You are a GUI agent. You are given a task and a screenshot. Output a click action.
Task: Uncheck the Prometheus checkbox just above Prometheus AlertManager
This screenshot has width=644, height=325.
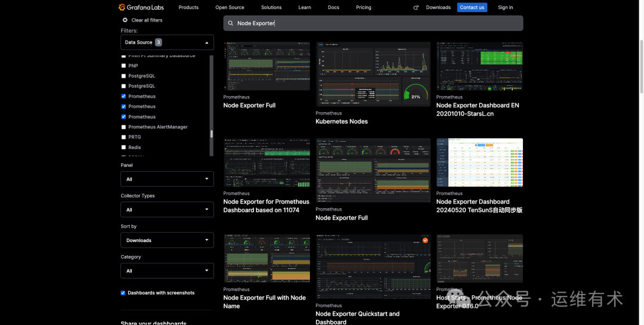tap(123, 117)
